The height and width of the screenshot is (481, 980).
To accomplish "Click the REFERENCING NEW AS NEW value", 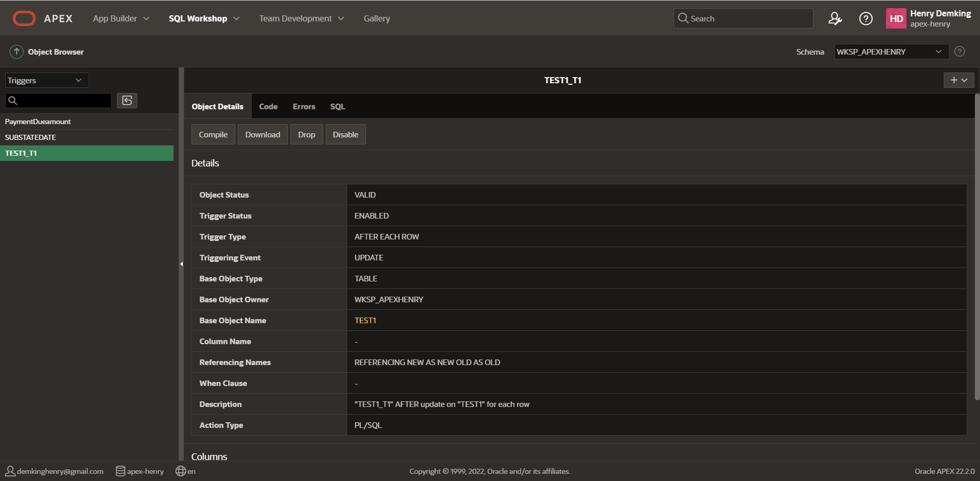I will 427,362.
